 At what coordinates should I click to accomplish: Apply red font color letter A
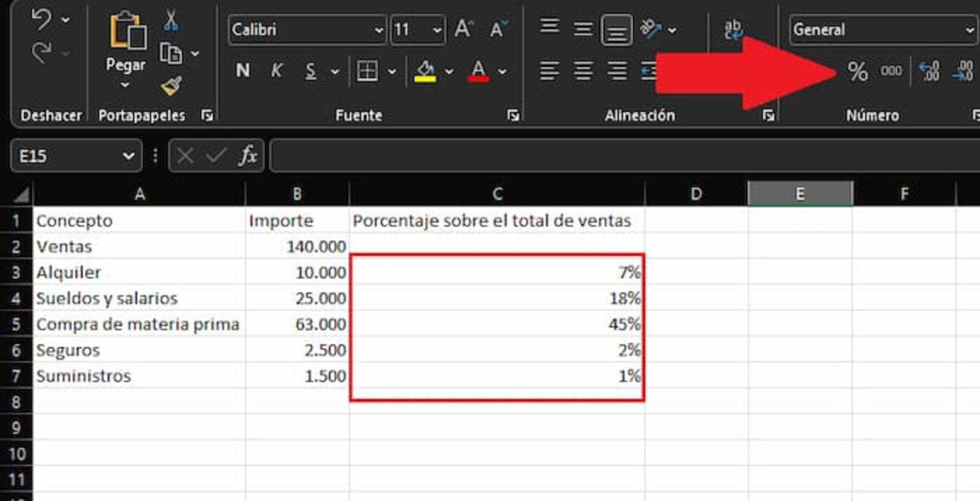478,71
